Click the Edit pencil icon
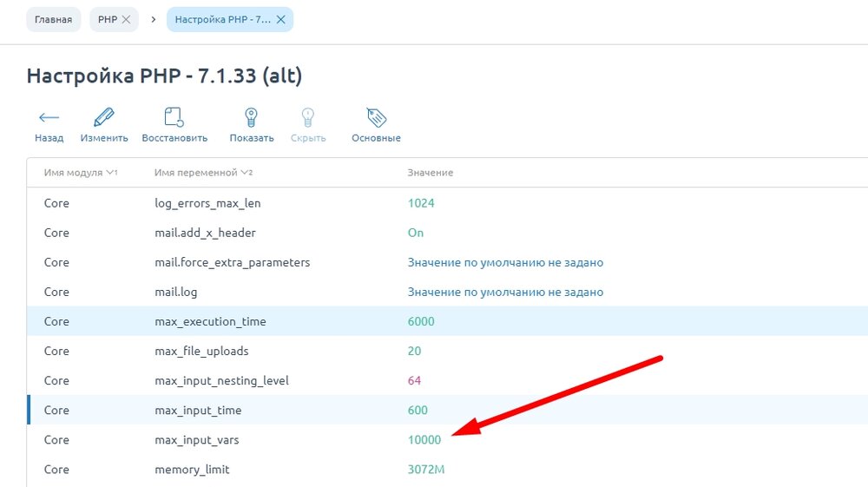Image resolution: width=868 pixels, height=487 pixels. (x=104, y=118)
